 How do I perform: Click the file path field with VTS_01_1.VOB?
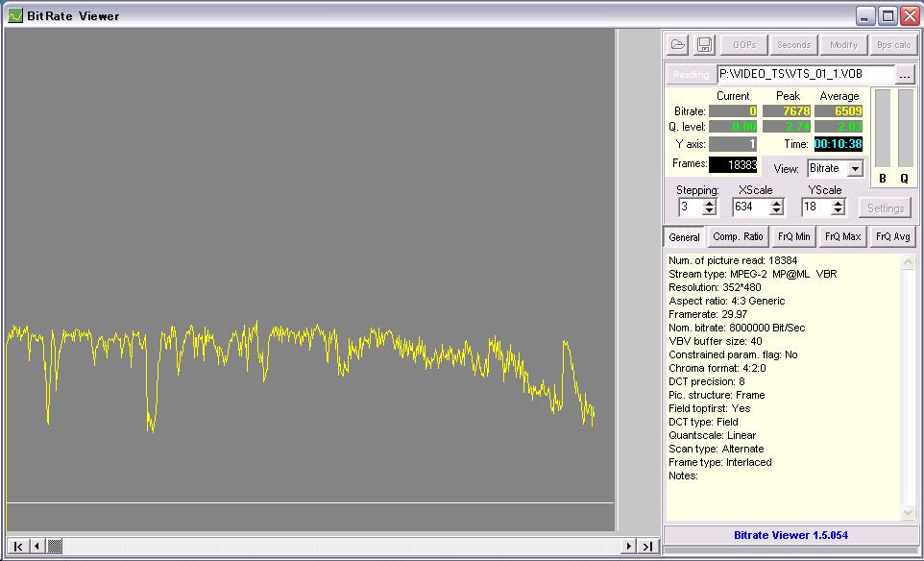pos(806,75)
